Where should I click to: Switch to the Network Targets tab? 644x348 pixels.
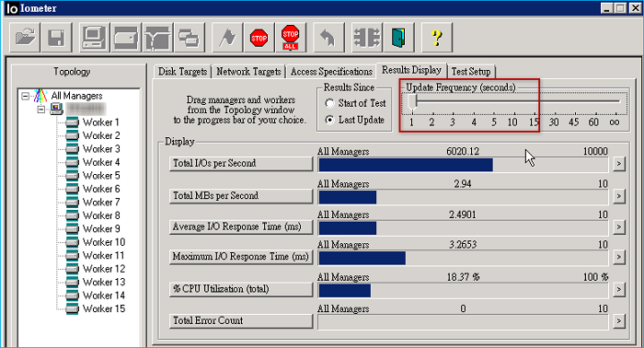248,72
